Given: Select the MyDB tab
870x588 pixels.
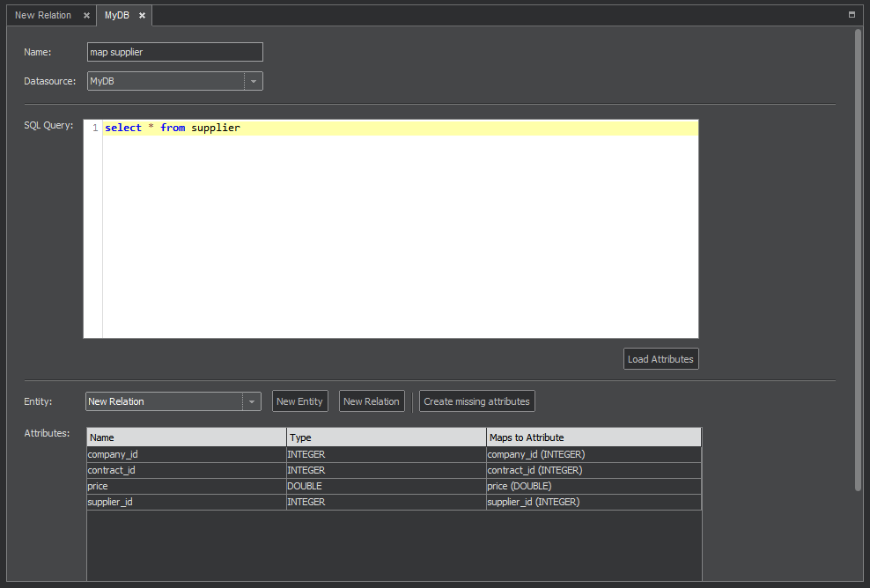Looking at the screenshot, I should [116, 16].
